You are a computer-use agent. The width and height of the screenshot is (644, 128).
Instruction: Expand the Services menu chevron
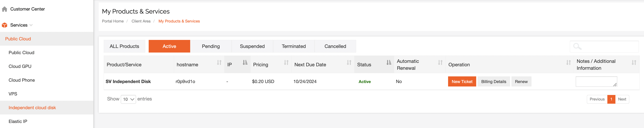click(x=31, y=25)
